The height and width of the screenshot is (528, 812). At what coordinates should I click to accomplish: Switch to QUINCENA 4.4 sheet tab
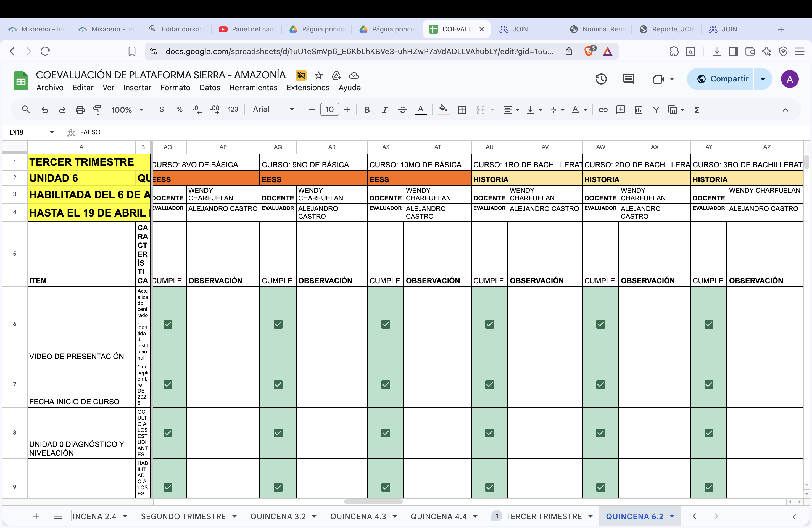pyautogui.click(x=438, y=516)
